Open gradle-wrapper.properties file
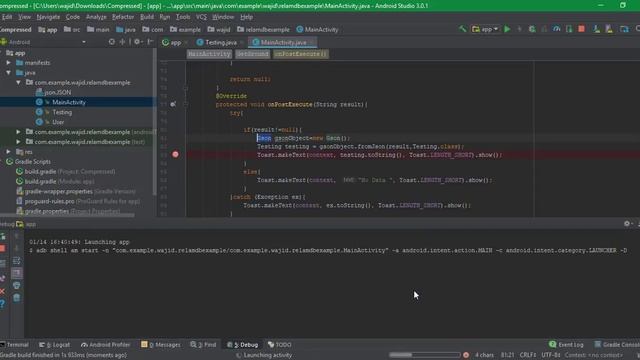Viewport: 640px width, 360px height. point(76,191)
